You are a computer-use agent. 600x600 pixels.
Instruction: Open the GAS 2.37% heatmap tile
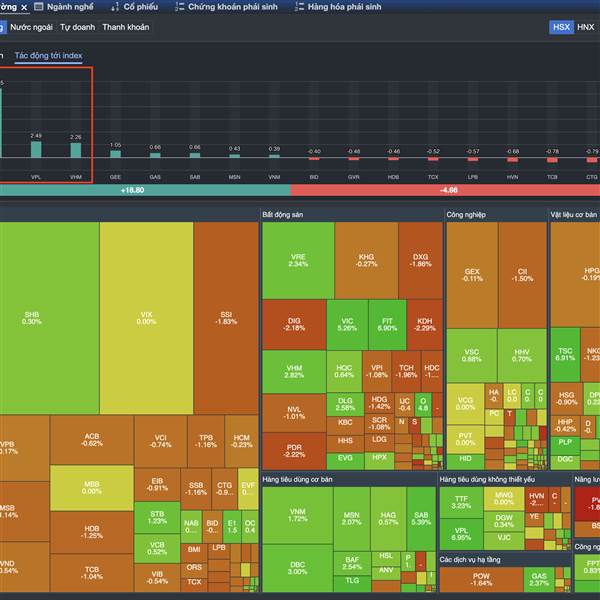tap(539, 579)
